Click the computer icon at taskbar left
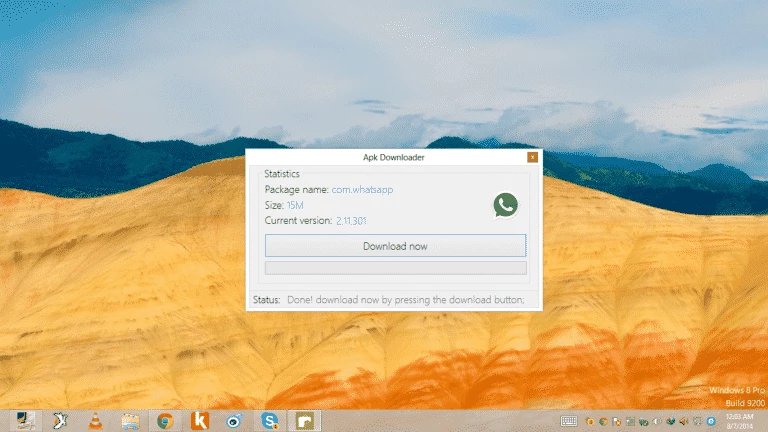This screenshot has height=432, width=768. pyautogui.click(x=25, y=421)
